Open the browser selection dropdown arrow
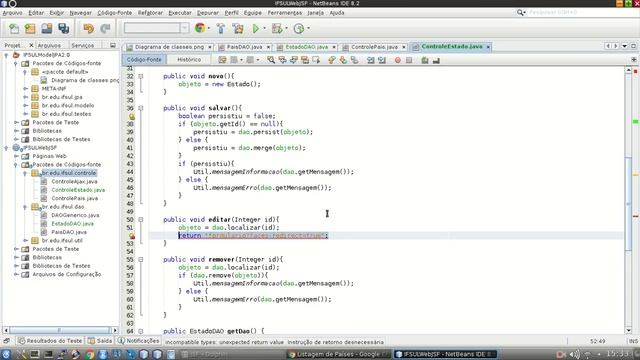The image size is (640, 360). point(209,28)
